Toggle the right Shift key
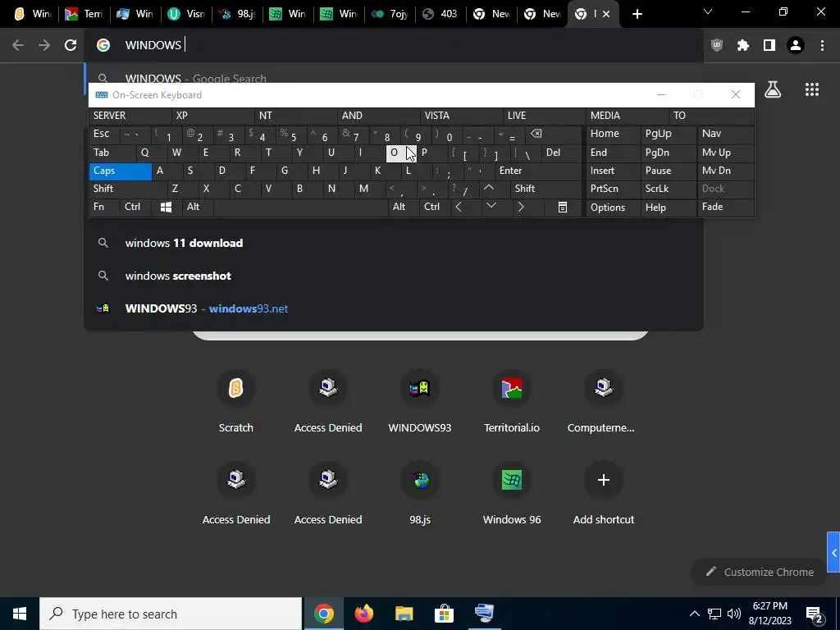This screenshot has height=630, width=840. (x=546, y=189)
